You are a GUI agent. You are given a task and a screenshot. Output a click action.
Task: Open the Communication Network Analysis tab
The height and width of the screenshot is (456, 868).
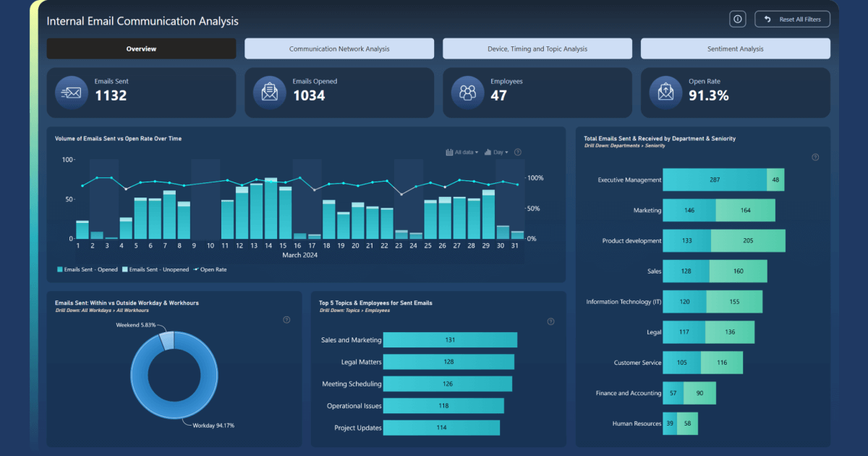pyautogui.click(x=339, y=48)
